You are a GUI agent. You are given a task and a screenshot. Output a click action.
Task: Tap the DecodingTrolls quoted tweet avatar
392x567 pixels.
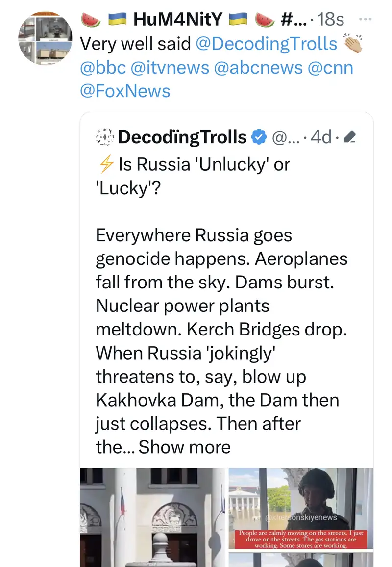104,137
